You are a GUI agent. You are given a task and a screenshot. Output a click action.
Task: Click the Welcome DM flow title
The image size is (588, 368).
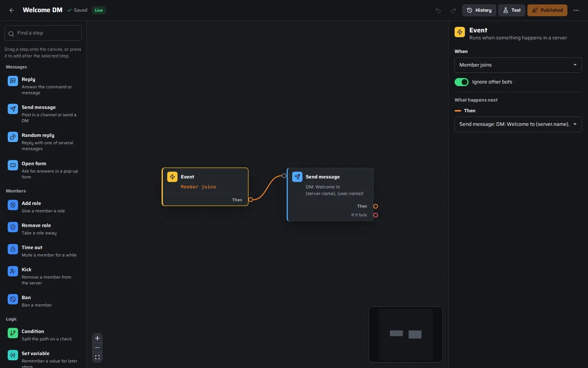coord(43,10)
